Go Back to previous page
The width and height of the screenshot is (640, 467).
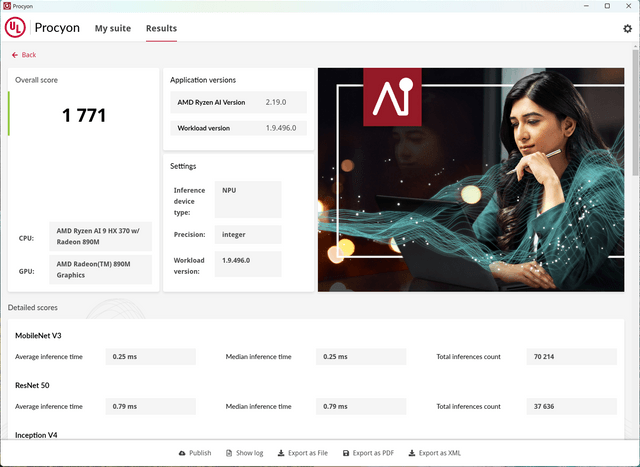click(24, 55)
